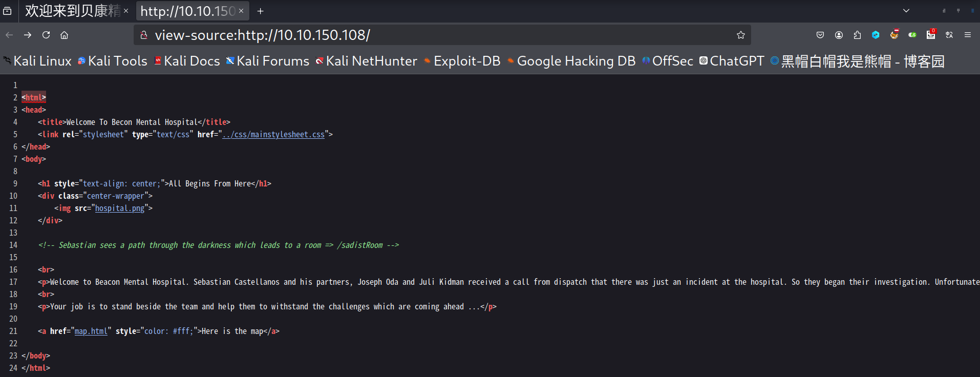Close the http://10.10.150 tab
980x377 pixels.
point(241,11)
